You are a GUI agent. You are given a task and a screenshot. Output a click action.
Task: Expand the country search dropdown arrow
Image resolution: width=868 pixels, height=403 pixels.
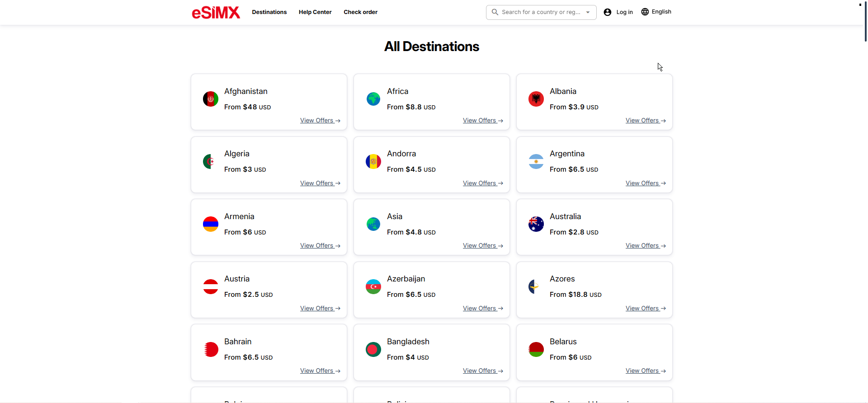click(x=588, y=12)
